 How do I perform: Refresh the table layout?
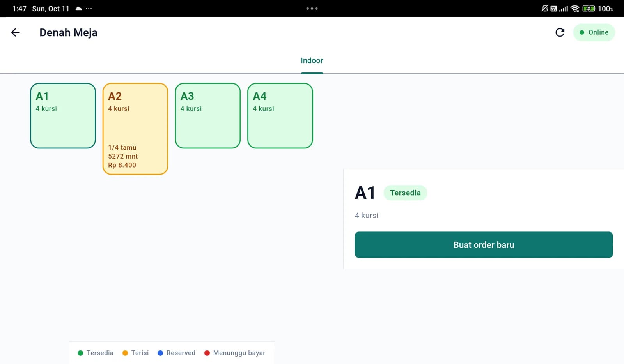click(x=560, y=32)
